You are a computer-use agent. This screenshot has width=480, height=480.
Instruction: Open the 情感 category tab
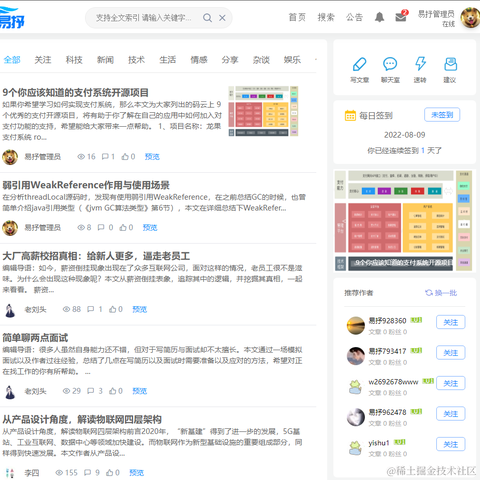click(199, 60)
